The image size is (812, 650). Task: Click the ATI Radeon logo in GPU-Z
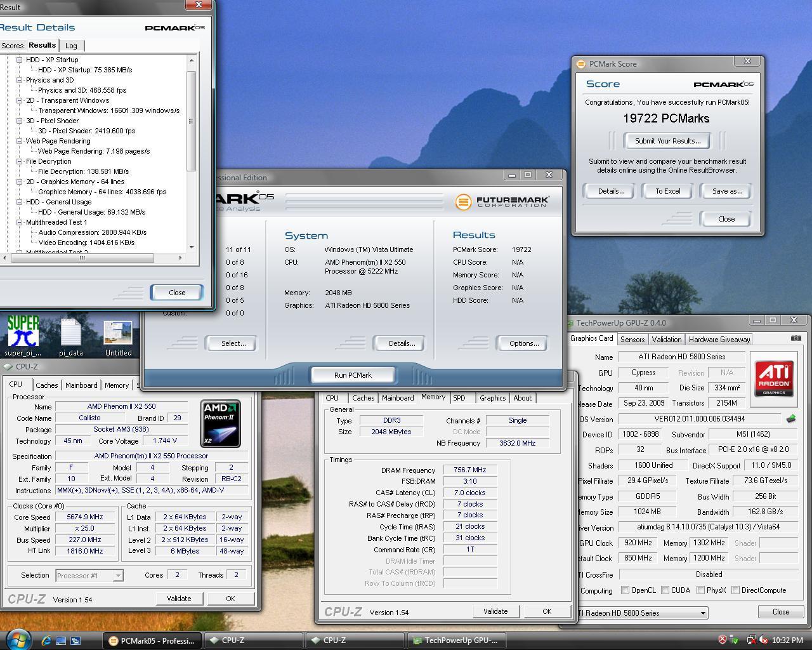click(773, 379)
